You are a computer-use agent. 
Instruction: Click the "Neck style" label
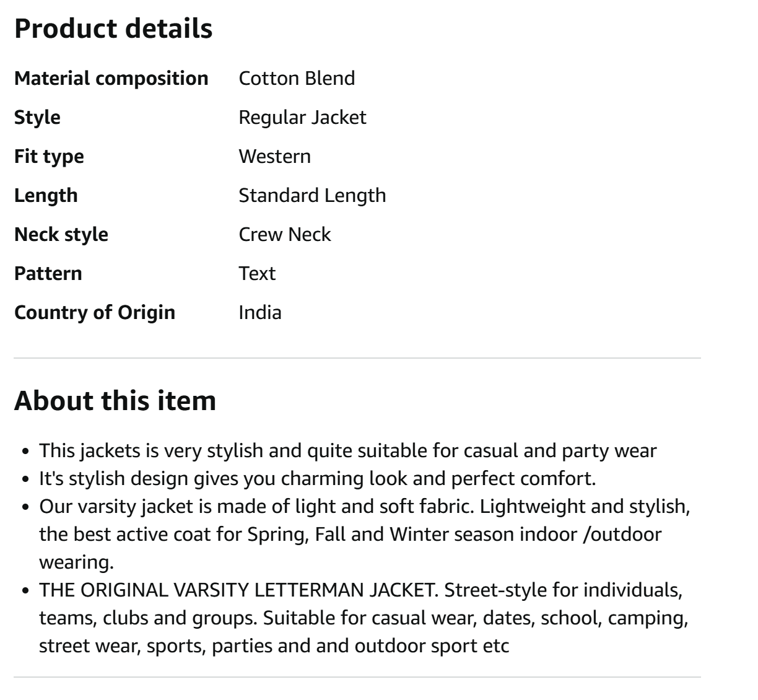point(61,235)
